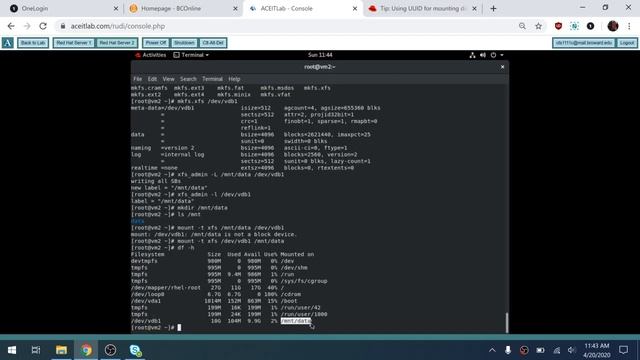
Task: Click the browser Forward arrow
Action: (x=27, y=26)
